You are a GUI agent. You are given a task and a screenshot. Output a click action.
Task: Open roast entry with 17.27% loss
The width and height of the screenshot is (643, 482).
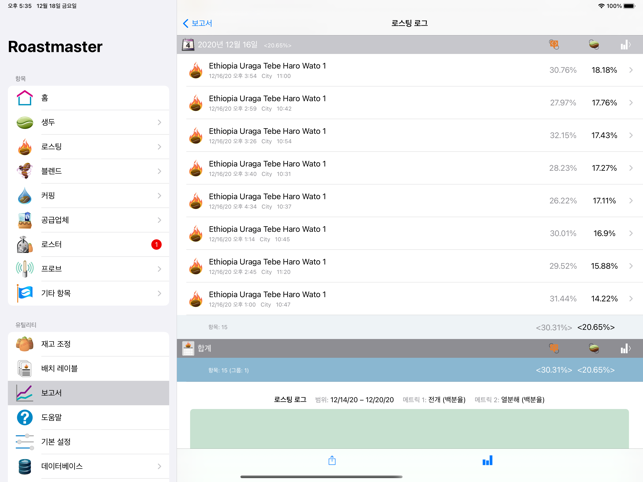410,168
